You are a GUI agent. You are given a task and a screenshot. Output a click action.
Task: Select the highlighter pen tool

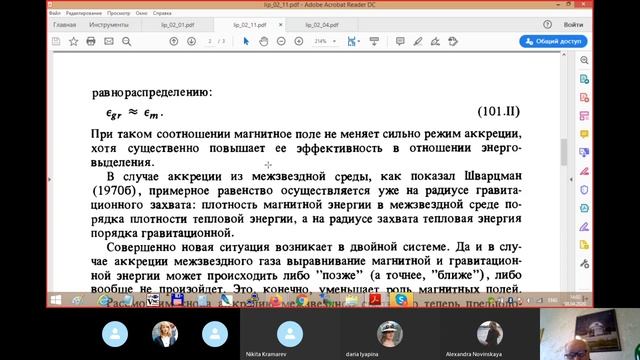(x=418, y=41)
